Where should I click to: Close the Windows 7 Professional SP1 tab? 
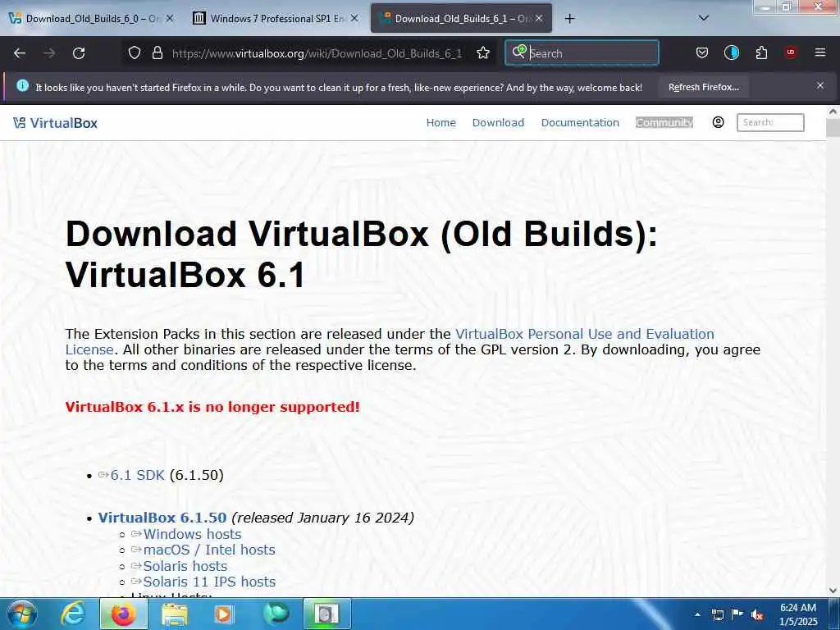[x=354, y=18]
